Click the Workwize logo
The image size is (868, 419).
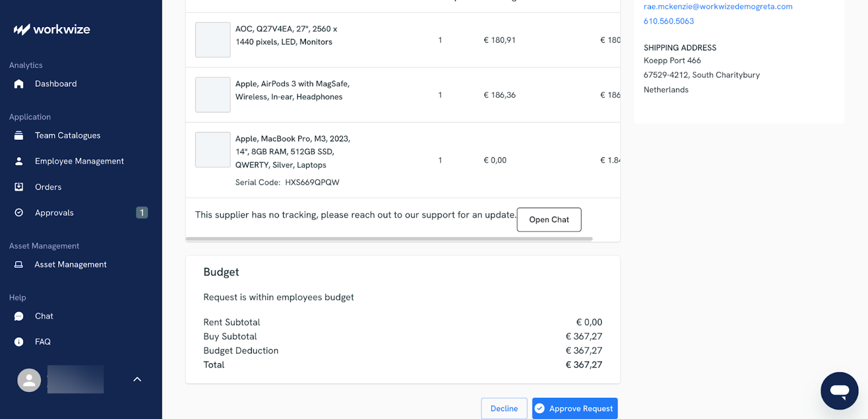click(x=52, y=29)
